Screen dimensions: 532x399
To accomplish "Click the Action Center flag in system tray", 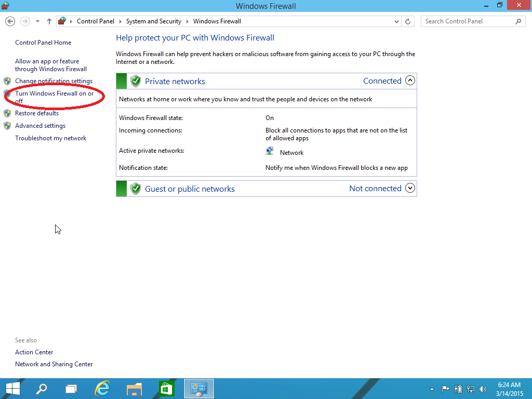I will pos(445,389).
